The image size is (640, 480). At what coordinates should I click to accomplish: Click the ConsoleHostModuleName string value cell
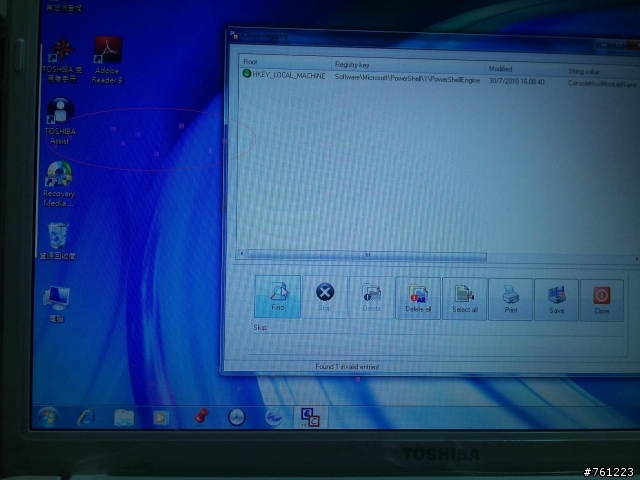[602, 84]
